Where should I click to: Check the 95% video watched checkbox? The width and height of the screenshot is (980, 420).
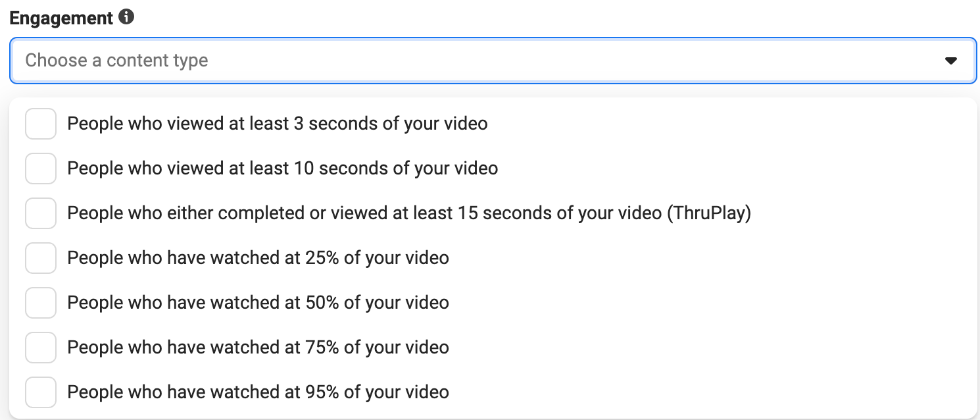pos(41,392)
